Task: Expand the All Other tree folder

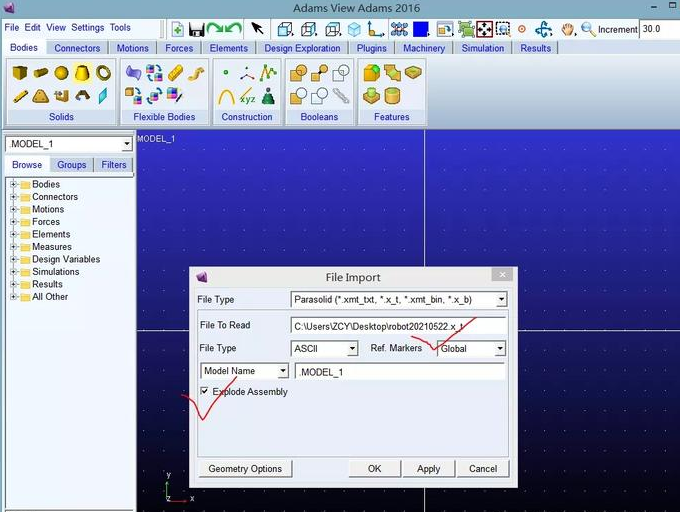Action: 13,297
